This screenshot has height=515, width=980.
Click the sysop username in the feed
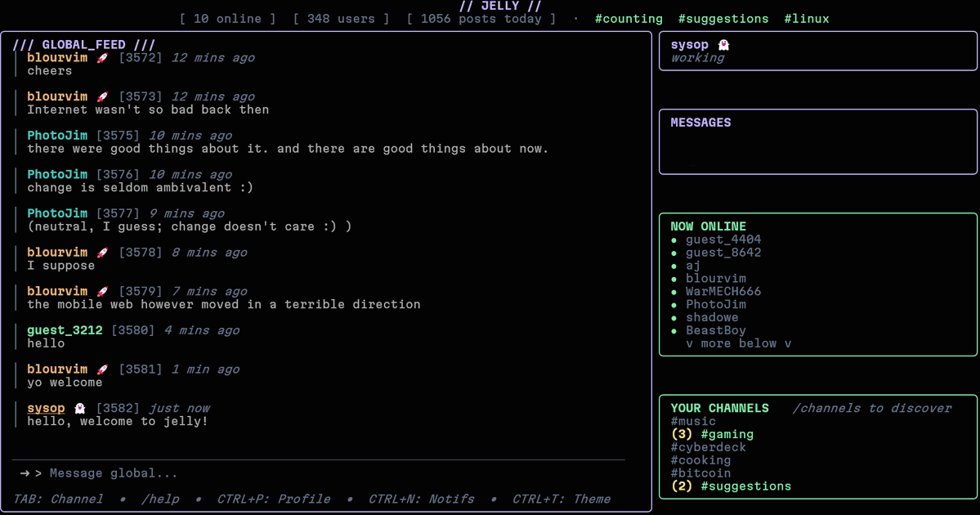click(x=46, y=407)
